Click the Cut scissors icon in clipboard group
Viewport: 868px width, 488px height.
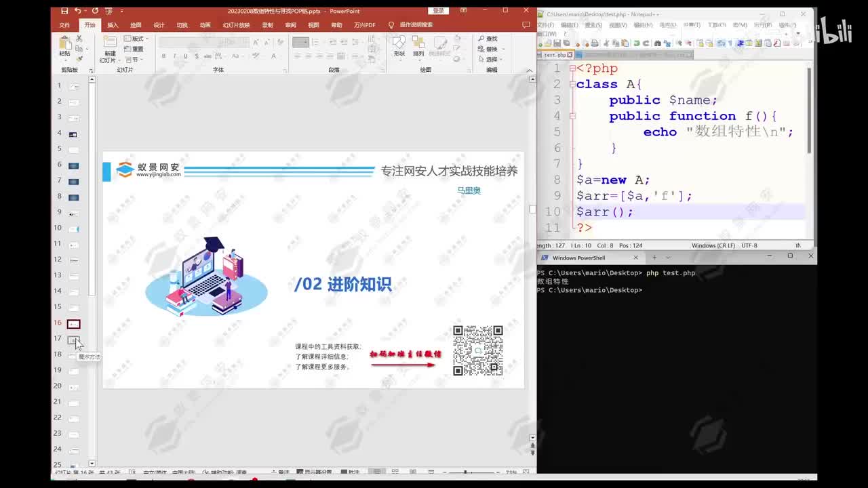coord(79,39)
